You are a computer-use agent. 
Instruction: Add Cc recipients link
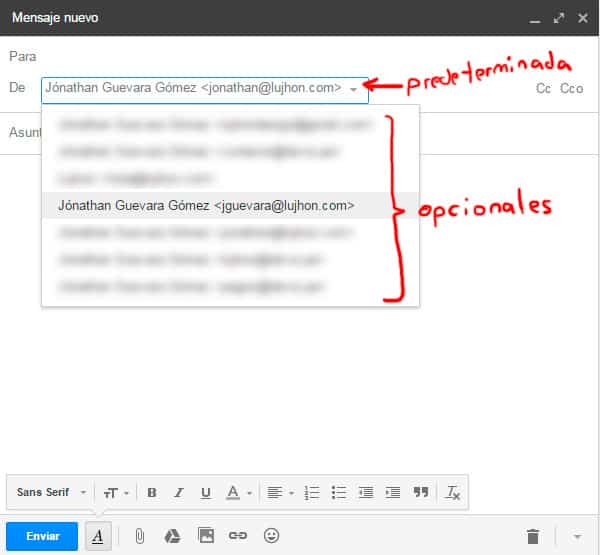pos(543,88)
